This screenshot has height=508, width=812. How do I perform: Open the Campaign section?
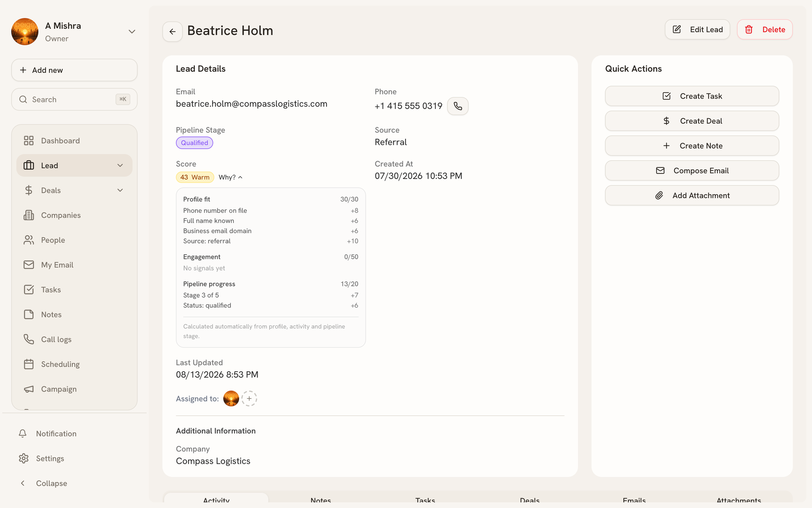point(74,389)
